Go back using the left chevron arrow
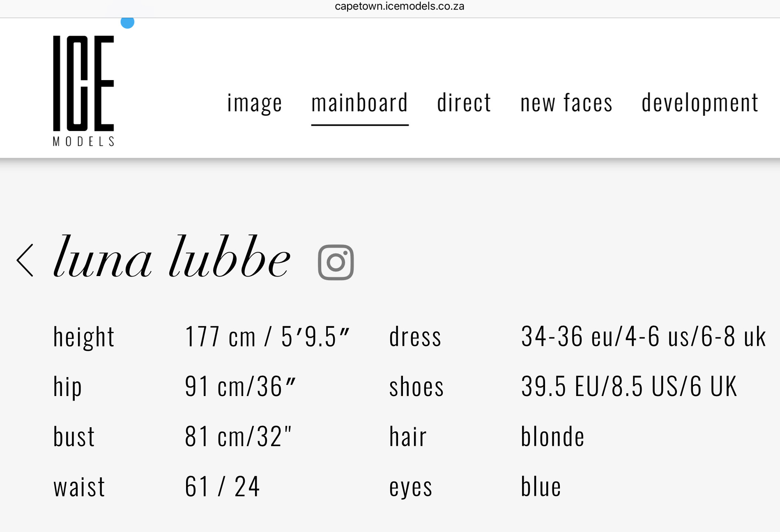 (25, 260)
